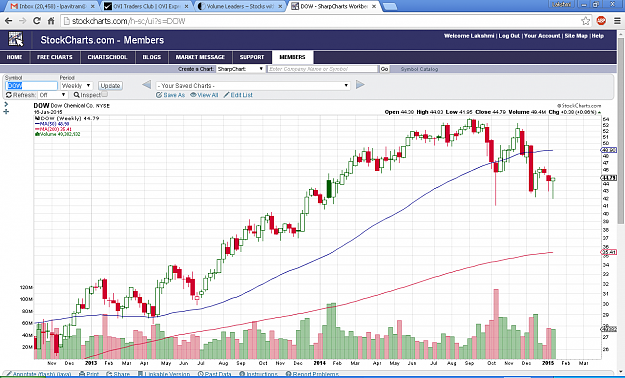Open the CHARTSCHOOL navigation item
The image size is (625, 378).
(107, 57)
